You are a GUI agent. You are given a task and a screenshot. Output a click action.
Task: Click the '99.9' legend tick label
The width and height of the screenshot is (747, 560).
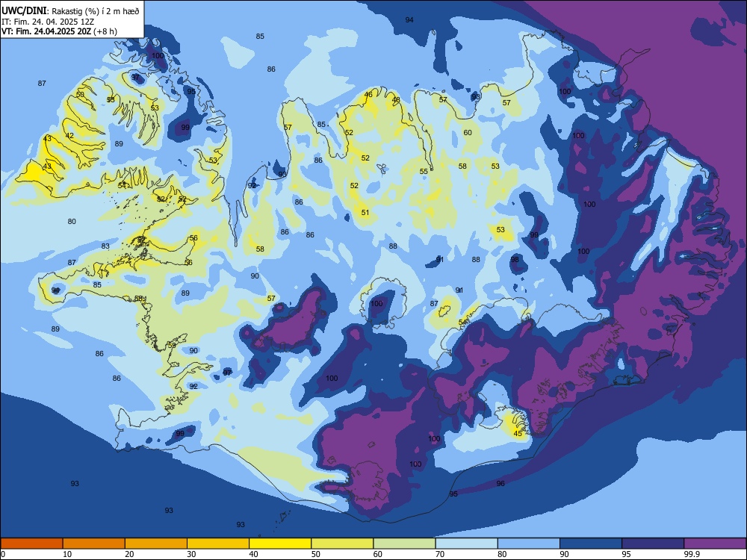[x=691, y=554]
